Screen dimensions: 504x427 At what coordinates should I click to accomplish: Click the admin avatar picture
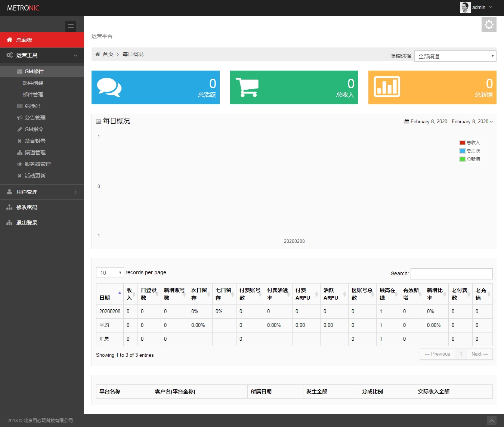point(465,7)
